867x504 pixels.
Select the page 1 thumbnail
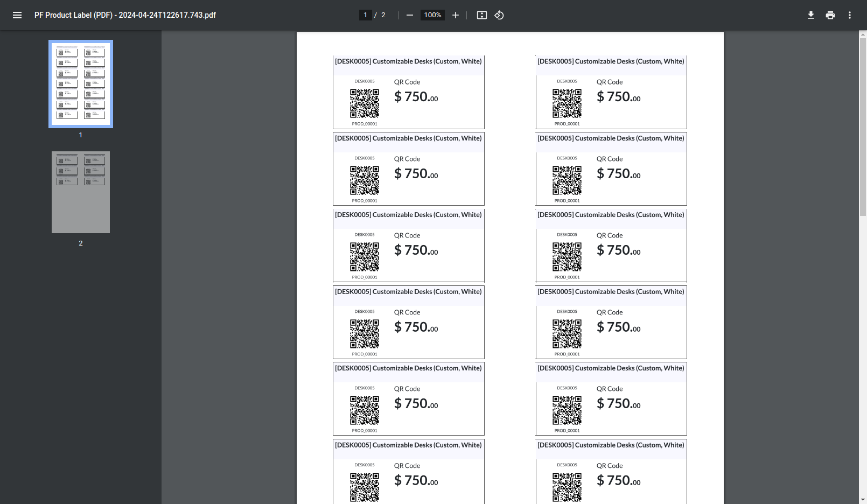(x=80, y=83)
